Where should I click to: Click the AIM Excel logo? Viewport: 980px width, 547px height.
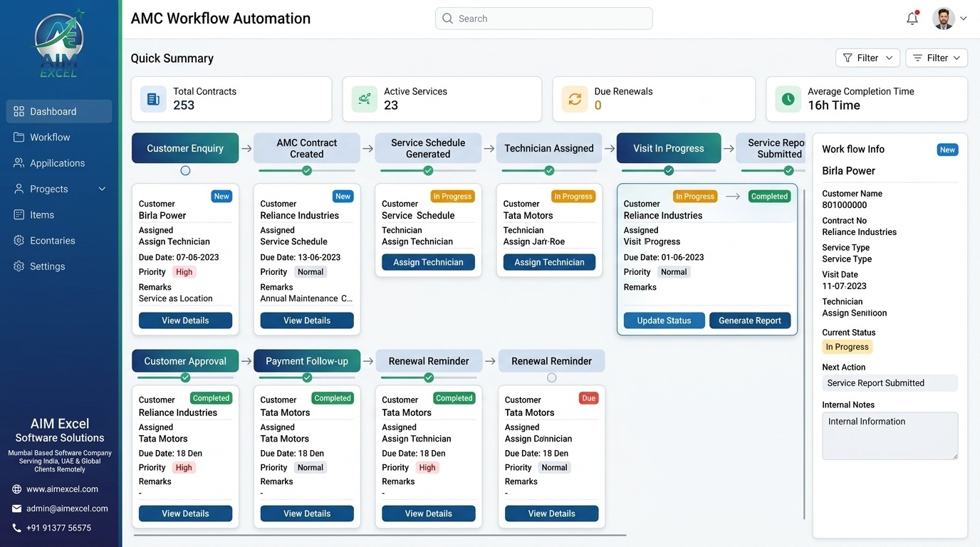[x=59, y=43]
